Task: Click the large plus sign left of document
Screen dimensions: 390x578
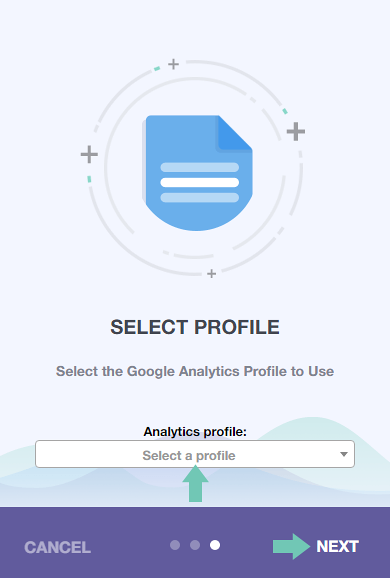Action: [89, 154]
